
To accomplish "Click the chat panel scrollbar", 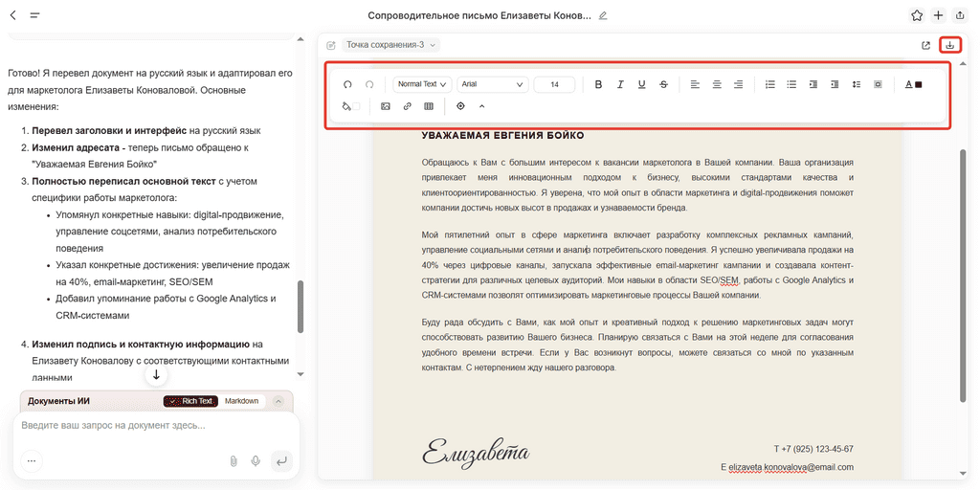I will [x=300, y=306].
